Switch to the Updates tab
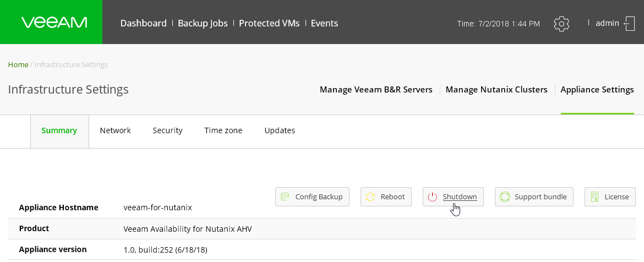Image resolution: width=644 pixels, height=262 pixels. pos(280,130)
